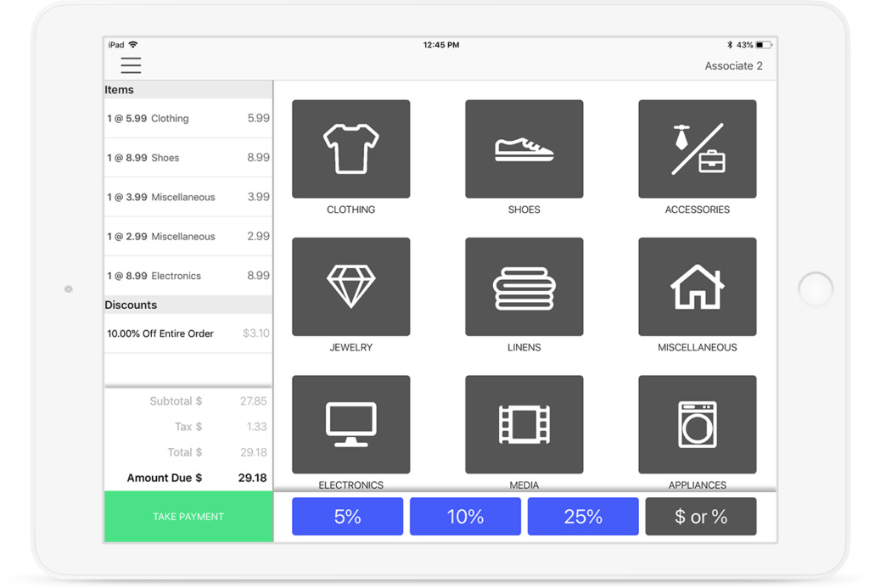Viewport: 869px width, 588px height.
Task: Tap the 8.99 Shoes line item
Action: point(187,157)
